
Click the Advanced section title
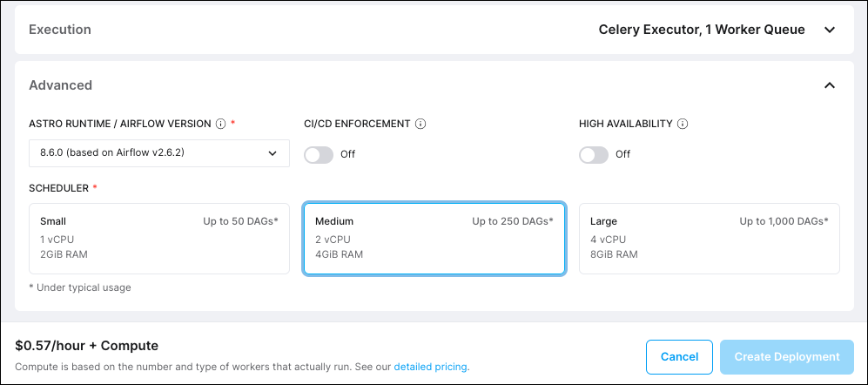click(61, 85)
